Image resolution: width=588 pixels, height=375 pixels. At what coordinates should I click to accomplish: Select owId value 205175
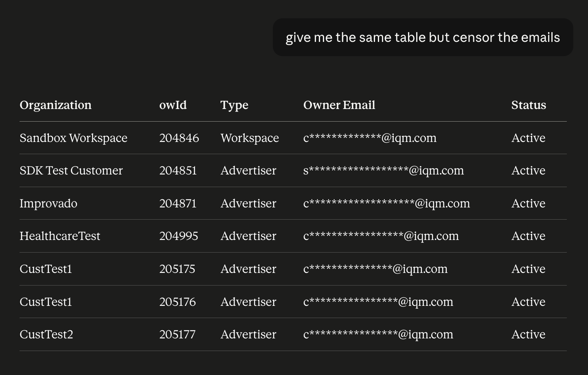[177, 269]
